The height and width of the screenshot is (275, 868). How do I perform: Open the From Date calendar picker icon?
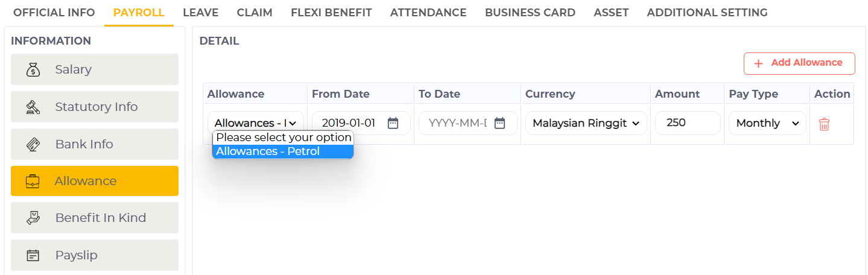(393, 123)
